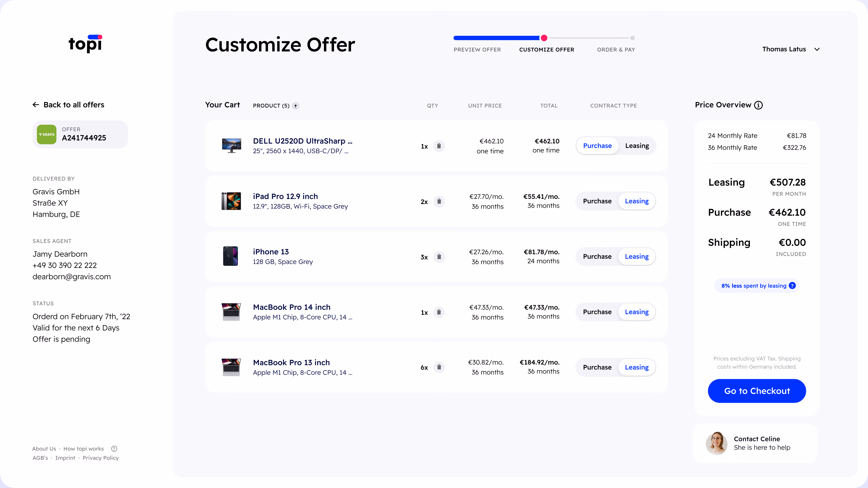Open the Imprint link
868x488 pixels.
pyautogui.click(x=65, y=458)
